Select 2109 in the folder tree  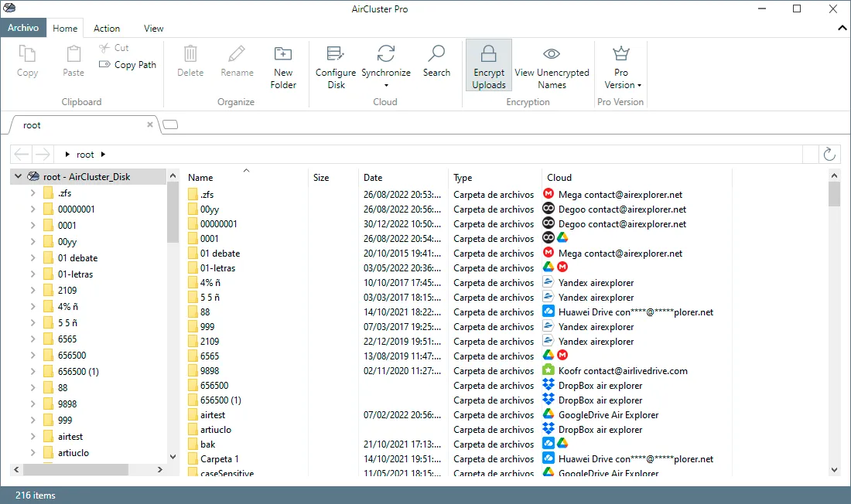(x=67, y=291)
